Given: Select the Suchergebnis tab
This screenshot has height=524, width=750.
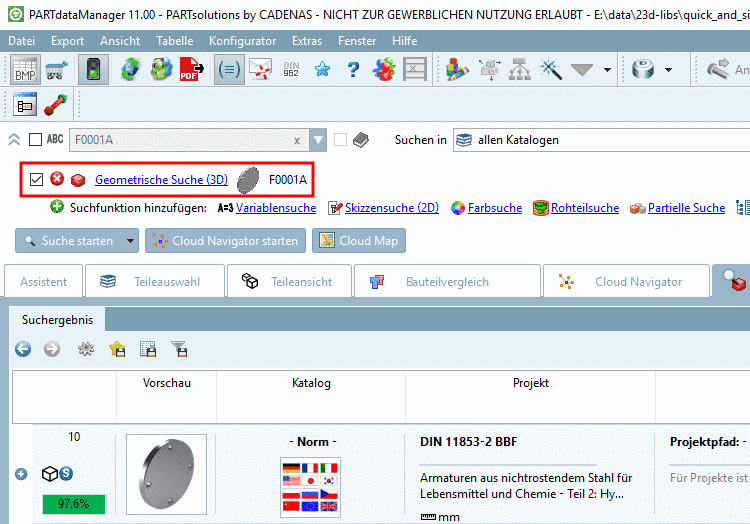Looking at the screenshot, I should (57, 320).
